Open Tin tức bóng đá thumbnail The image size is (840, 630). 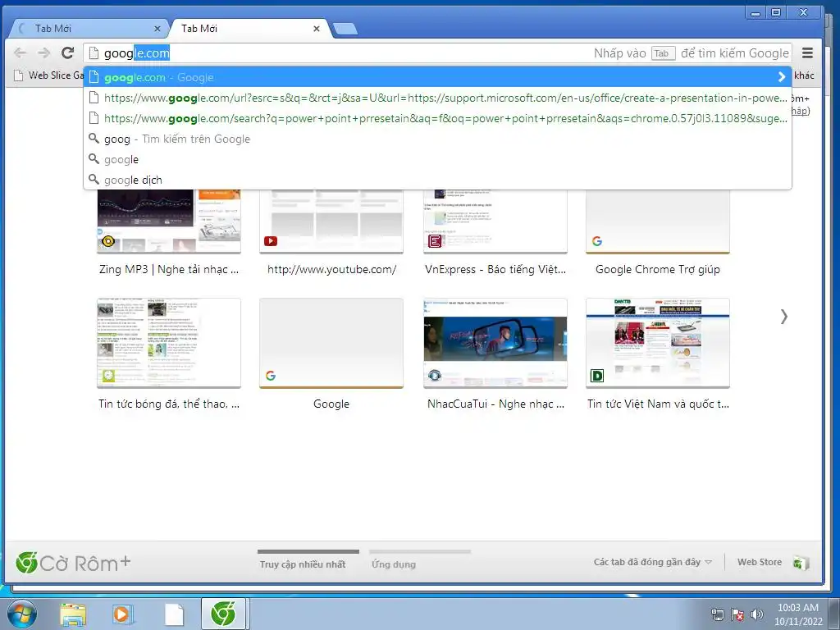[169, 343]
